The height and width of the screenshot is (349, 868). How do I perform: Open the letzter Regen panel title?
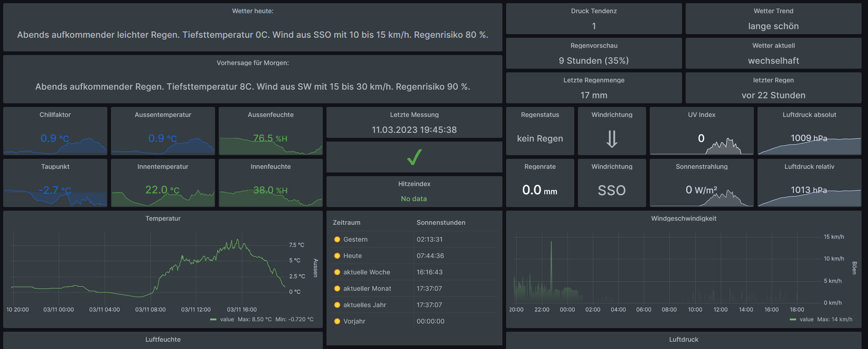coord(773,80)
